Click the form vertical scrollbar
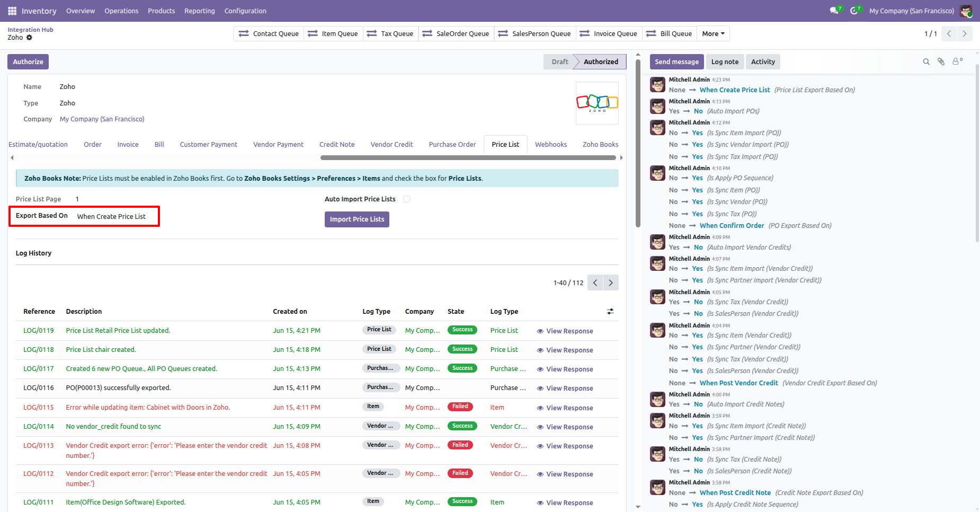Image resolution: width=980 pixels, height=512 pixels. [638, 143]
